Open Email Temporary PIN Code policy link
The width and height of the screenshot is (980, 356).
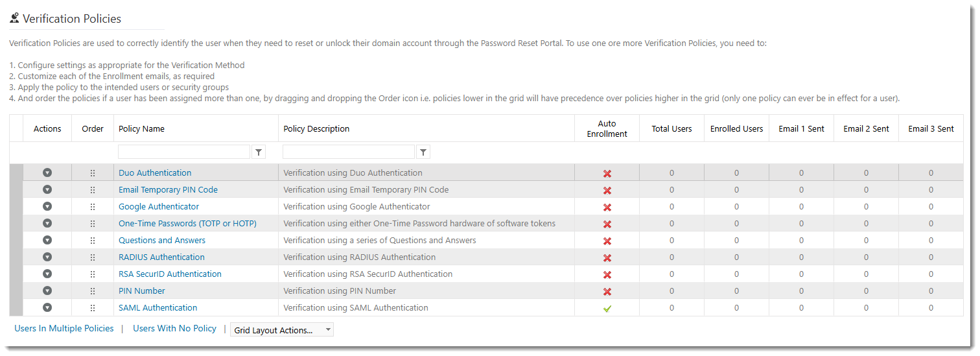click(168, 189)
